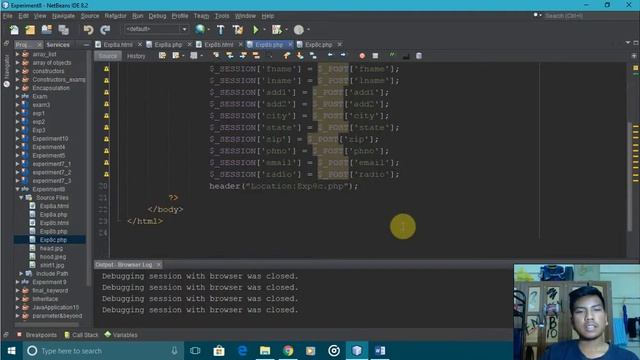This screenshot has width=640, height=360.
Task: Close the Exp8b.php editor tab
Action: [291, 44]
